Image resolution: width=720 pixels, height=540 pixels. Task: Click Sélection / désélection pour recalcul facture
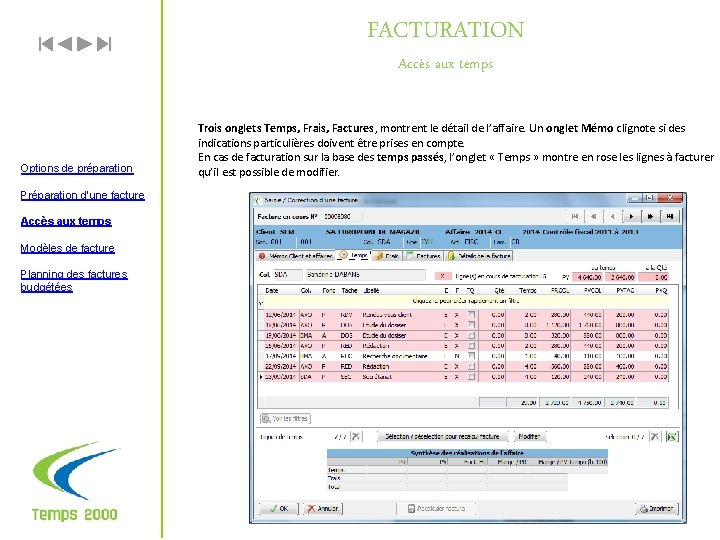443,436
